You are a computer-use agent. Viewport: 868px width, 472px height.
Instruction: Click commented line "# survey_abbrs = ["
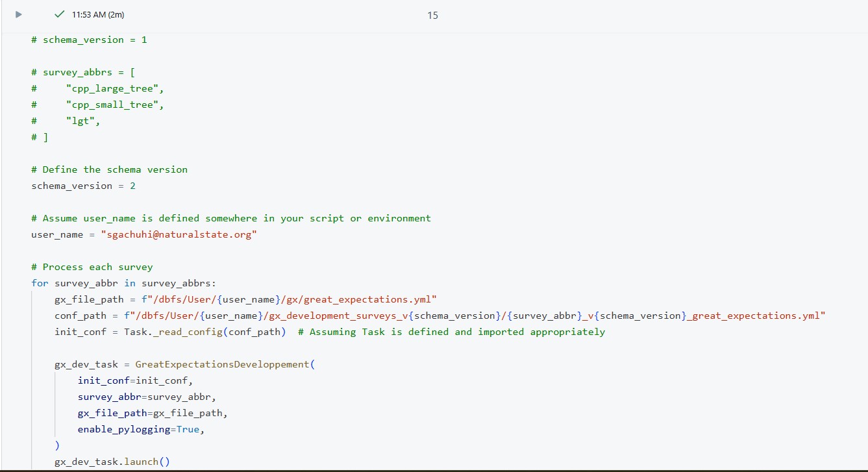pyautogui.click(x=83, y=72)
